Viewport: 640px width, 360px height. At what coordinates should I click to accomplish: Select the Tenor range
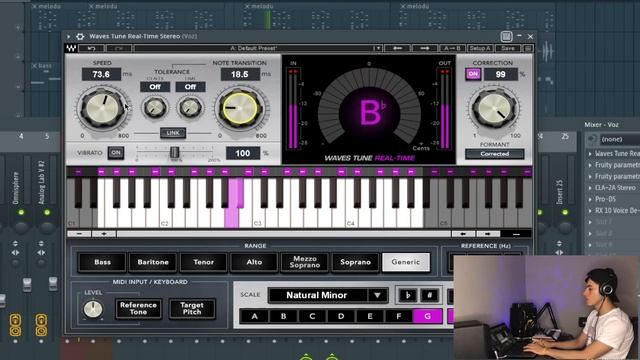pyautogui.click(x=203, y=262)
